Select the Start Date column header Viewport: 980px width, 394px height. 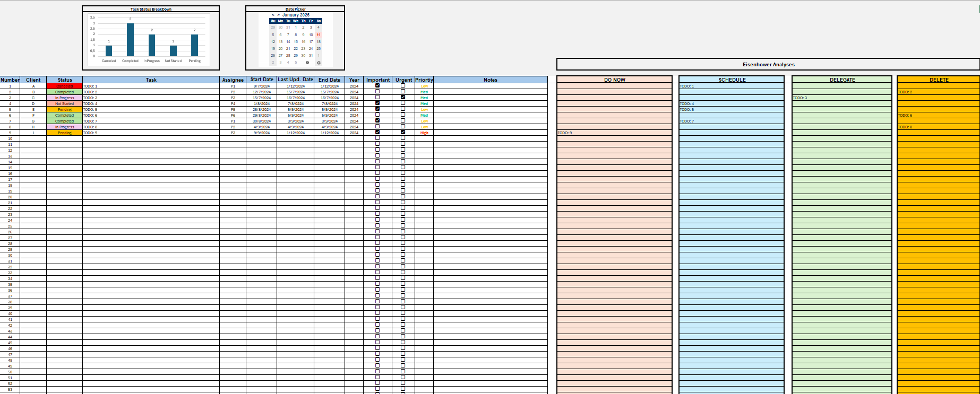tap(262, 80)
